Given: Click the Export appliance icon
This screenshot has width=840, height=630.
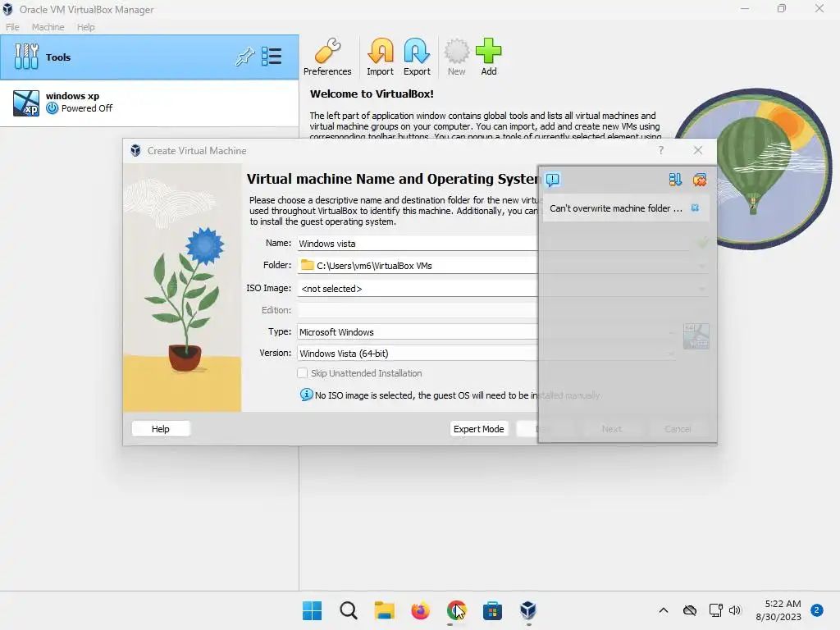Looking at the screenshot, I should click(417, 57).
